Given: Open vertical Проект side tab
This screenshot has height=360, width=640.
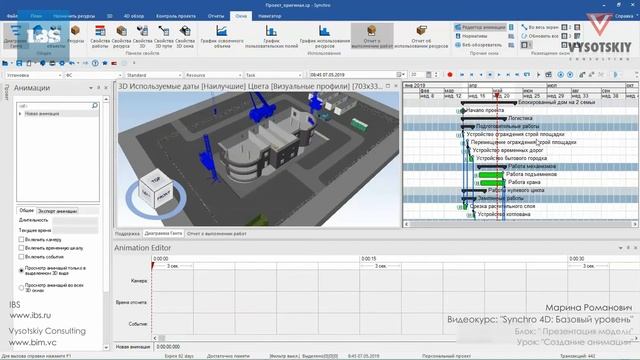Looking at the screenshot, I should point(6,92).
